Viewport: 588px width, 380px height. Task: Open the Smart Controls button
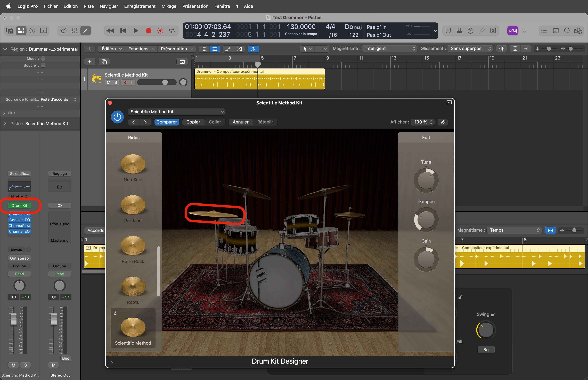63,31
